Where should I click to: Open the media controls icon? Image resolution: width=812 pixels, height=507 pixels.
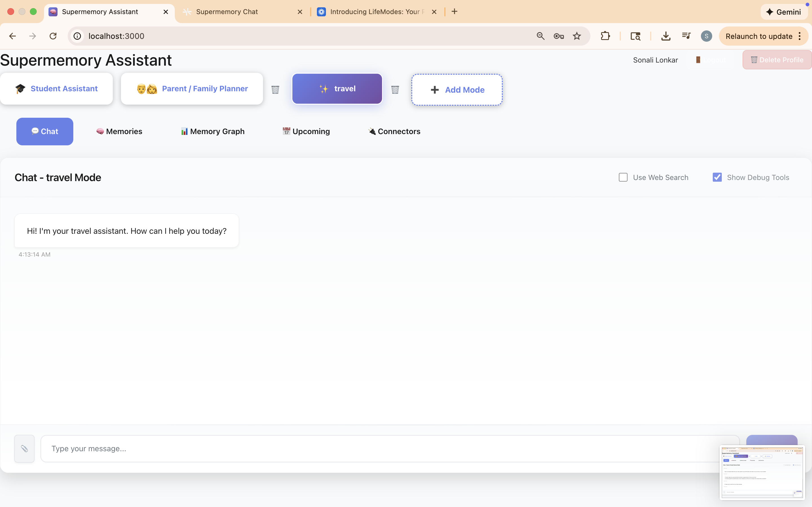coord(686,36)
